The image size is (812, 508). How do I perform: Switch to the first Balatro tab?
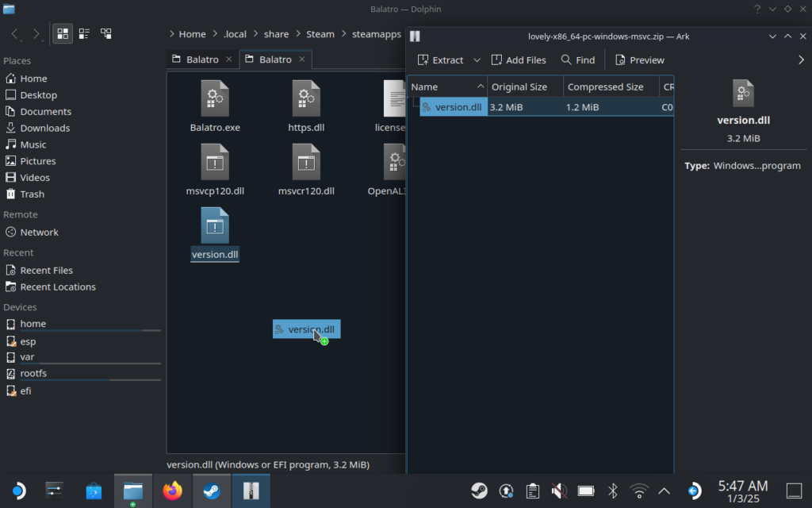coord(201,59)
